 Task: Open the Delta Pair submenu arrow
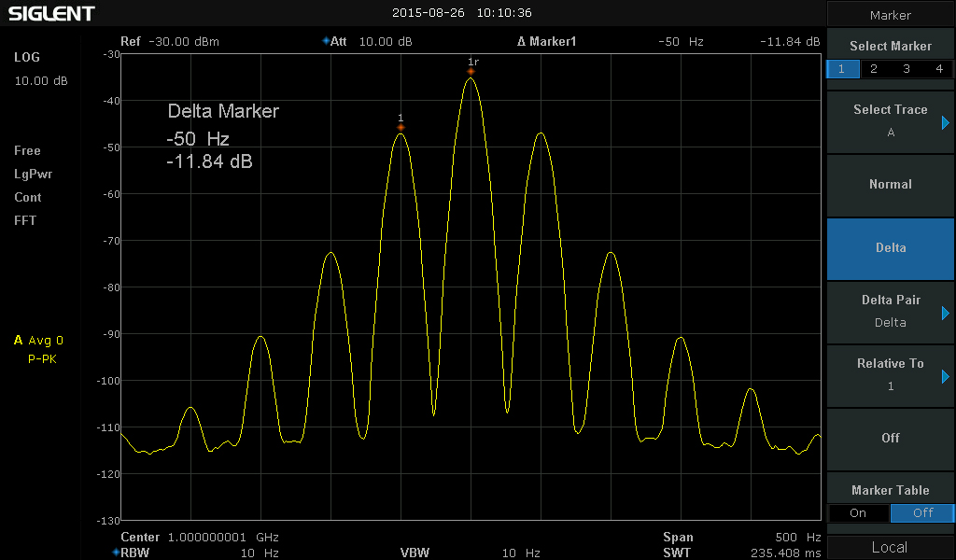tap(946, 313)
